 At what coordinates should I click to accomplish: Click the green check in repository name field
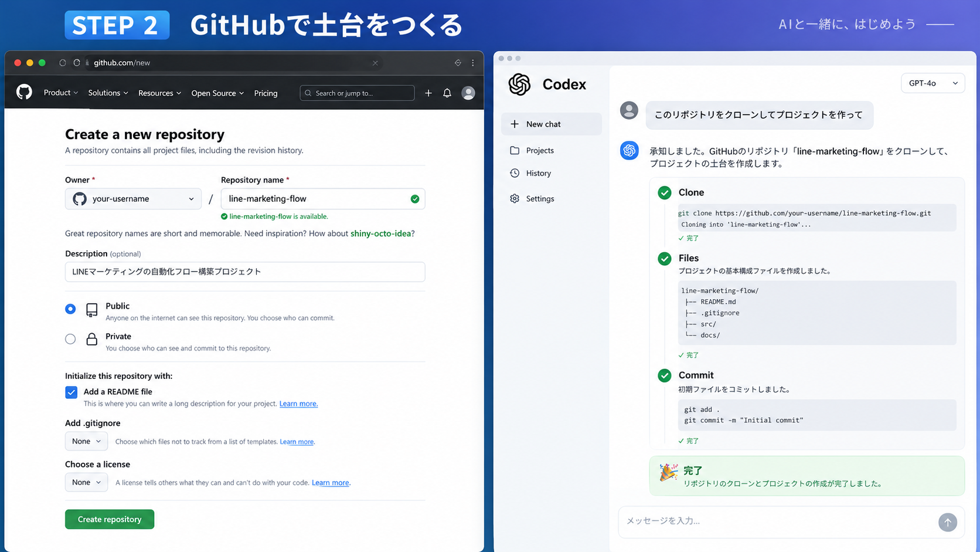pyautogui.click(x=415, y=199)
